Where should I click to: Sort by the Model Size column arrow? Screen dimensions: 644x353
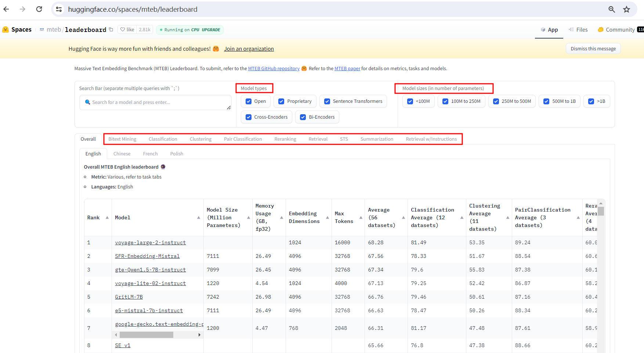point(249,217)
